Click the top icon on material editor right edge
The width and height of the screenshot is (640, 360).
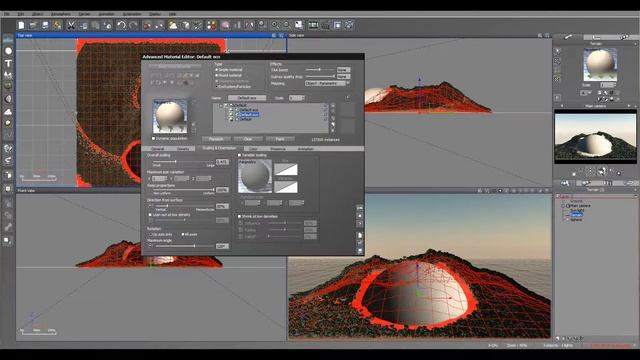360,208
